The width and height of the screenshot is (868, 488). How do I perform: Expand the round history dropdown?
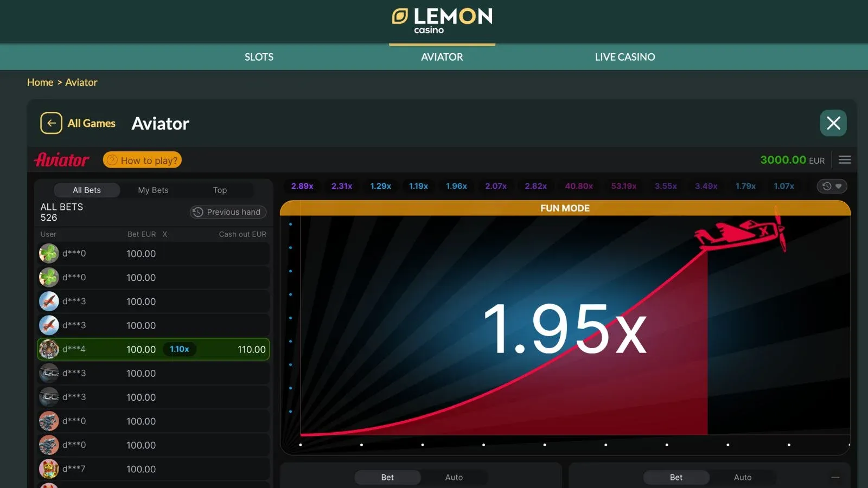(832, 186)
